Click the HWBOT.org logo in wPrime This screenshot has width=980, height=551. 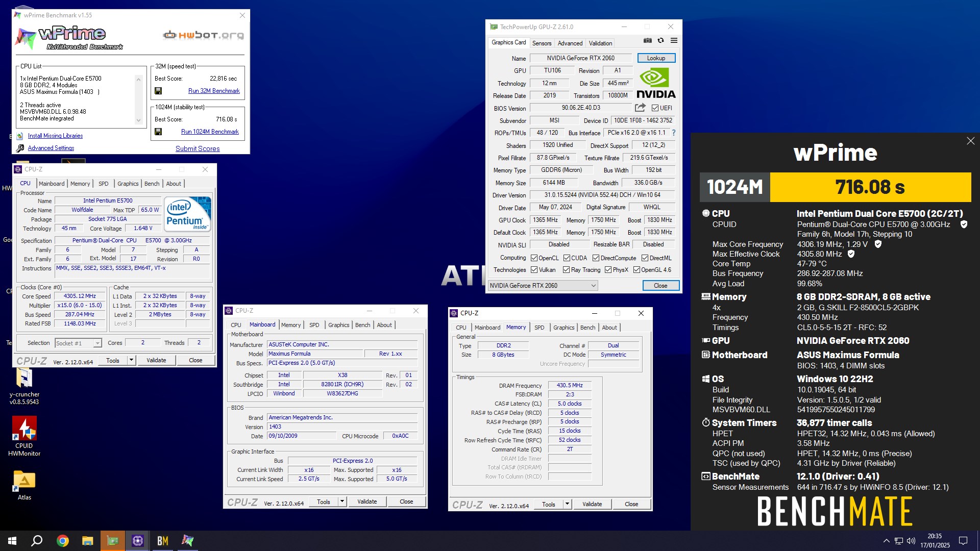[203, 35]
